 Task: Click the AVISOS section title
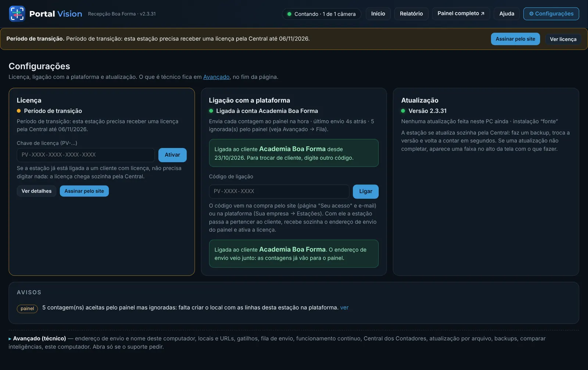[29, 292]
